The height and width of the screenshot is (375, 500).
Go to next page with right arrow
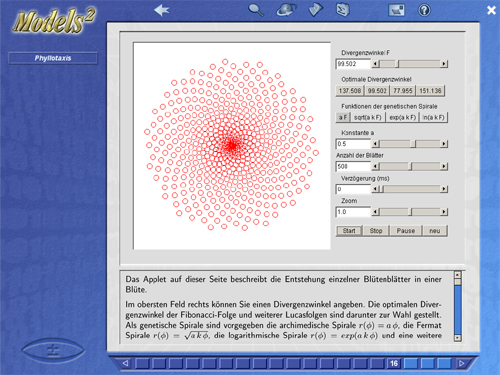[x=462, y=363]
